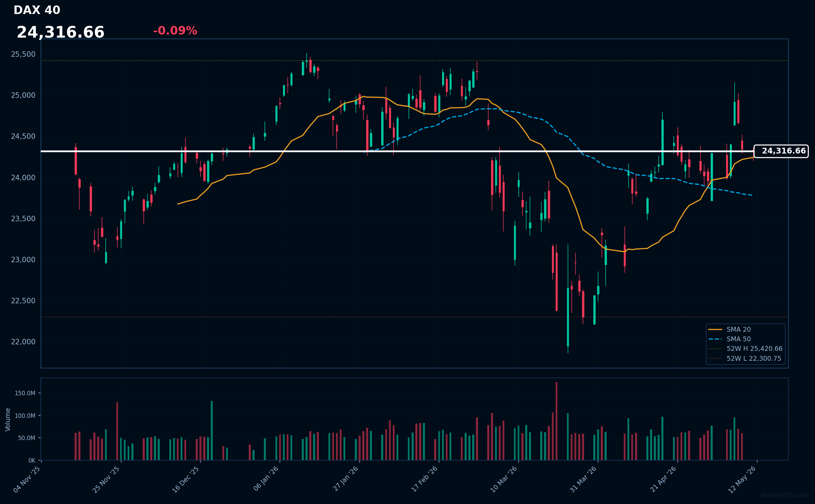Click the 22,500 y-axis label

pyautogui.click(x=23, y=301)
